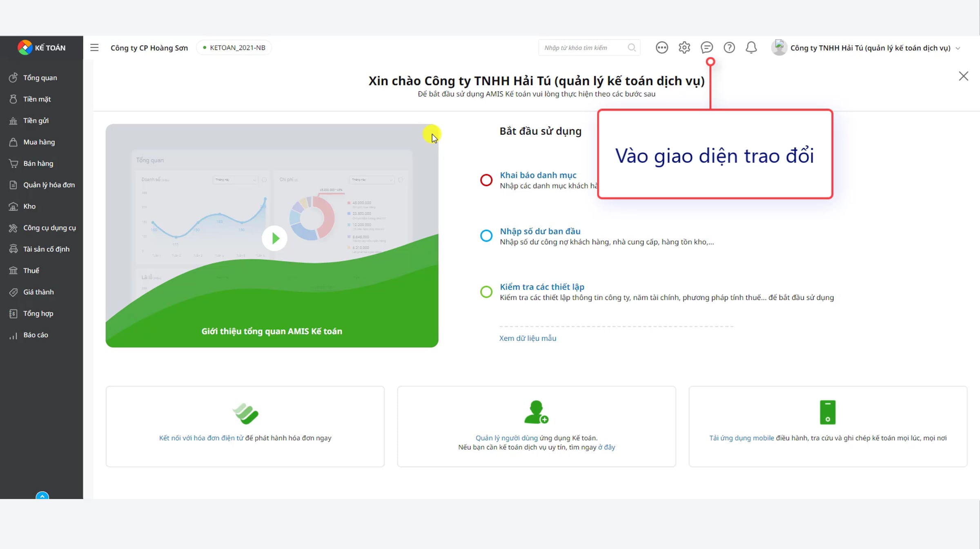Select the Nhập số dư ban đầu step circle
This screenshot has width=980, height=549.
486,236
